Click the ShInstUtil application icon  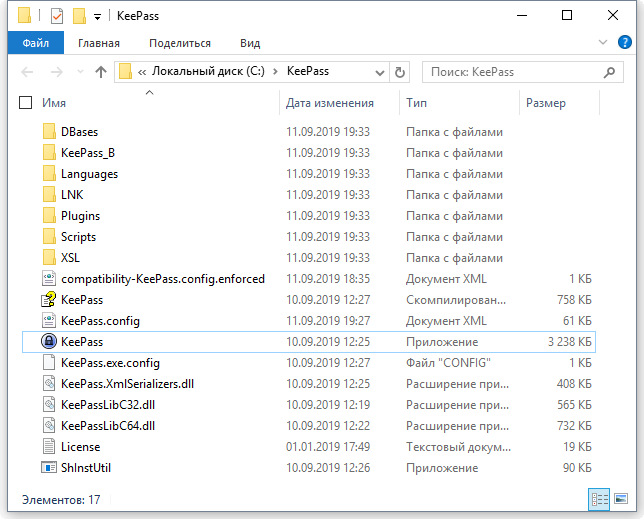49,467
